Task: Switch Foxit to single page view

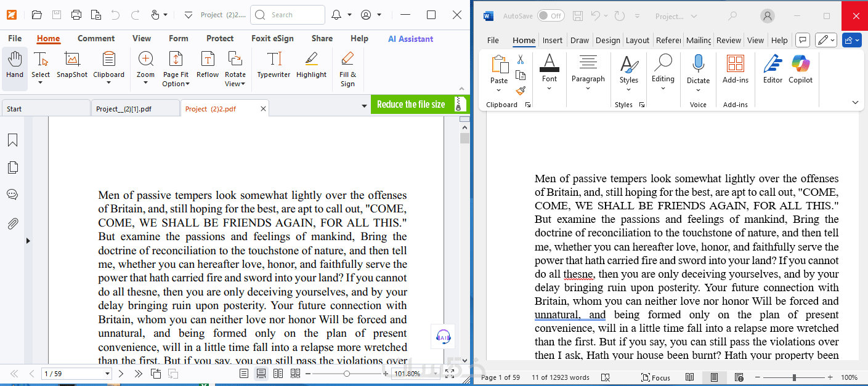Action: click(x=244, y=374)
